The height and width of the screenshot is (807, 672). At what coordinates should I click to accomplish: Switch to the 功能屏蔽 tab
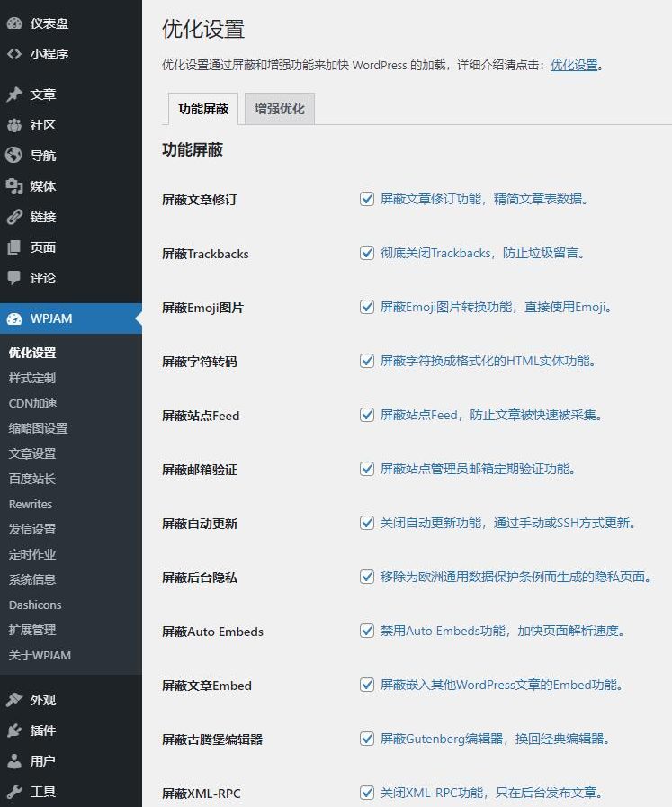click(203, 109)
